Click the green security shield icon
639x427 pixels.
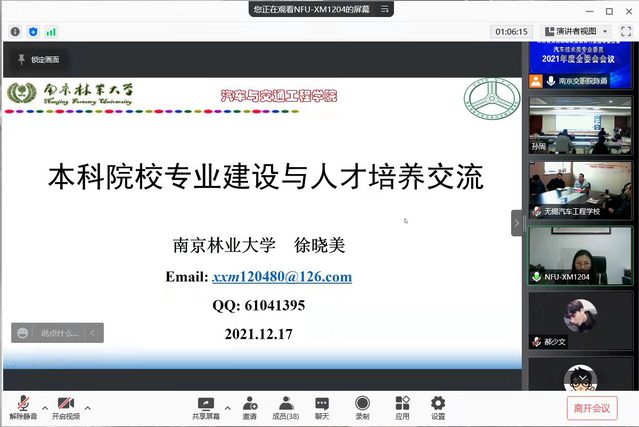(x=33, y=31)
